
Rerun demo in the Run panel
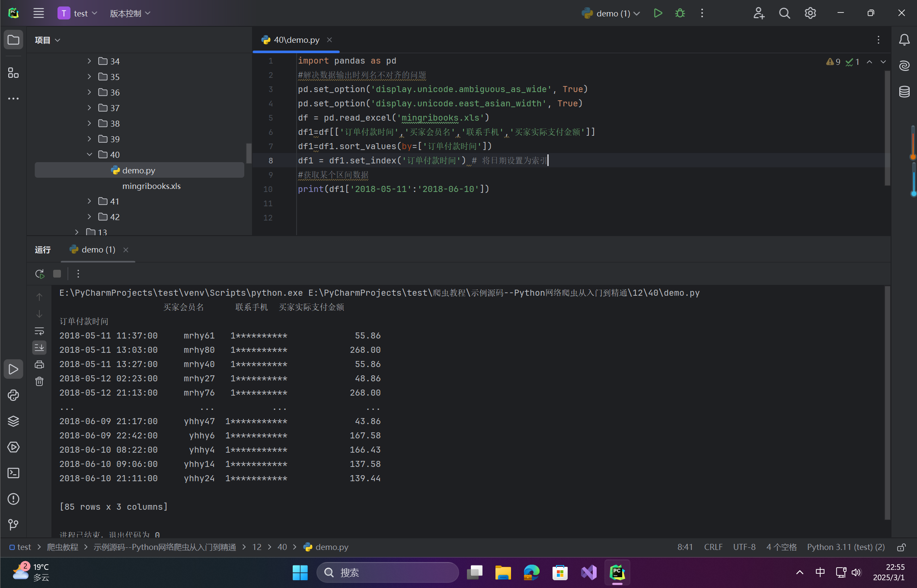[x=39, y=274]
